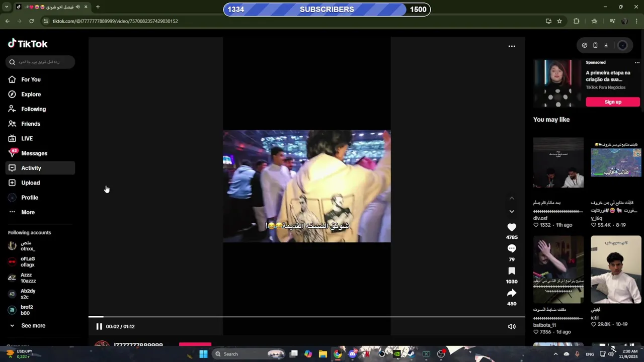Open browser extensions puzzle icon
Image resolution: width=644 pixels, height=362 pixels.
577,21
